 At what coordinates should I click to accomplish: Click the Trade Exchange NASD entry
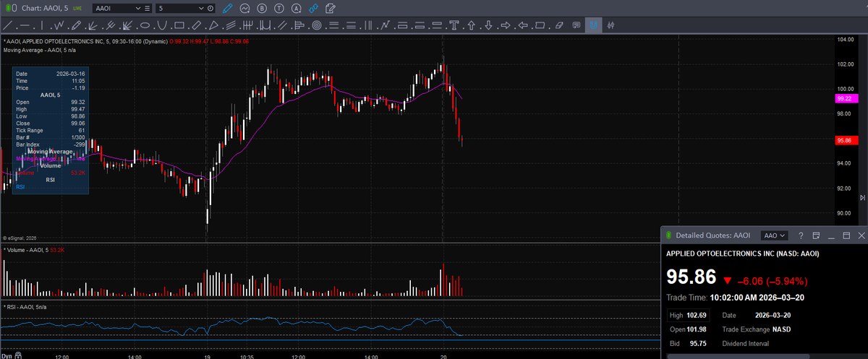coord(757,329)
